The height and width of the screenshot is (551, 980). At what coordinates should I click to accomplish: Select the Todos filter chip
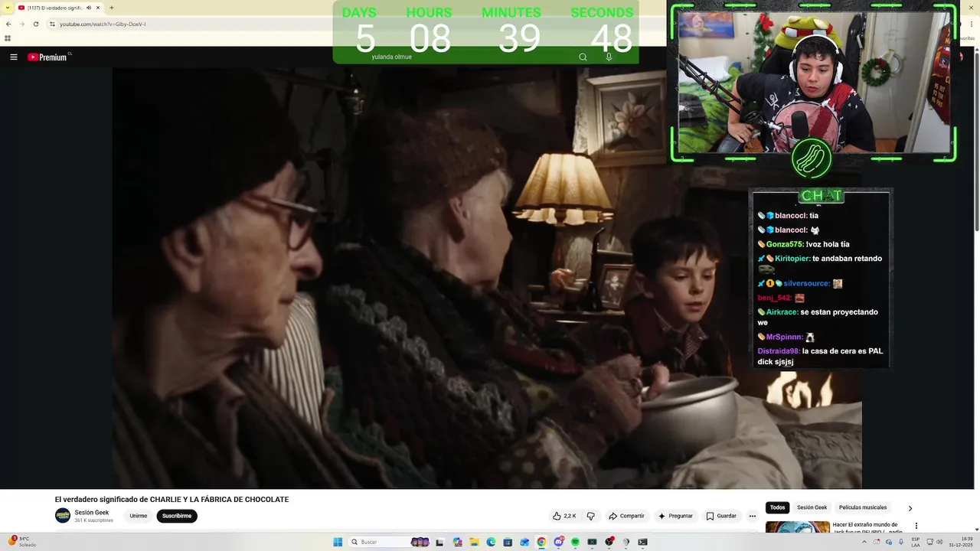(777, 507)
